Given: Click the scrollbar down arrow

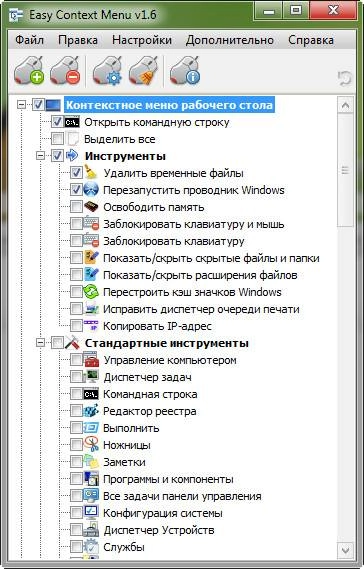Looking at the screenshot, I should click(345, 550).
